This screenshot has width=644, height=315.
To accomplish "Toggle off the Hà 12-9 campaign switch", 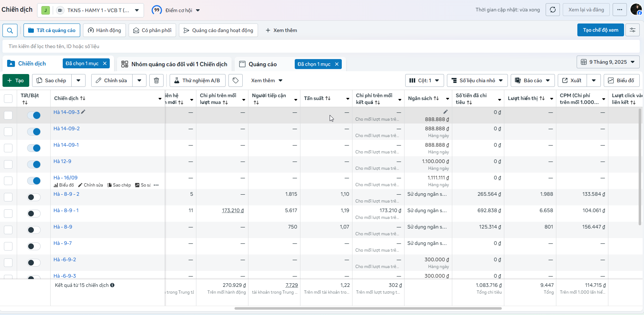I will (x=34, y=164).
